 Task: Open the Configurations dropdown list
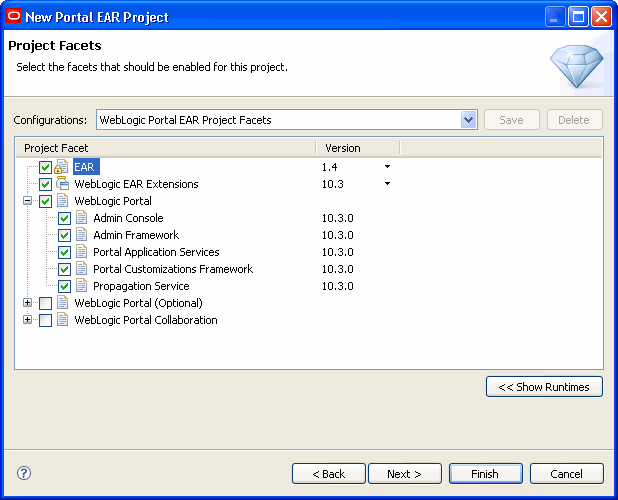469,120
